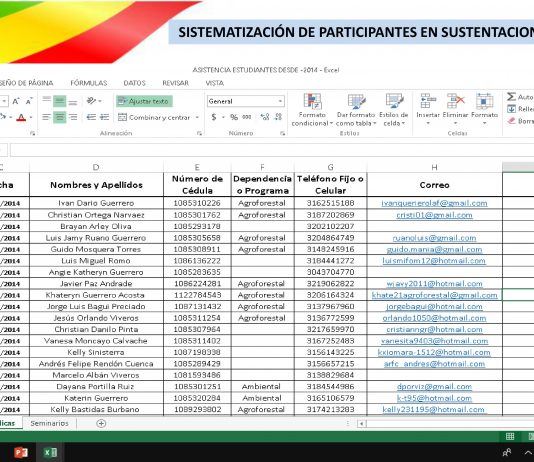
Task: Open PowerPoint from the taskbar
Action: 21,452
